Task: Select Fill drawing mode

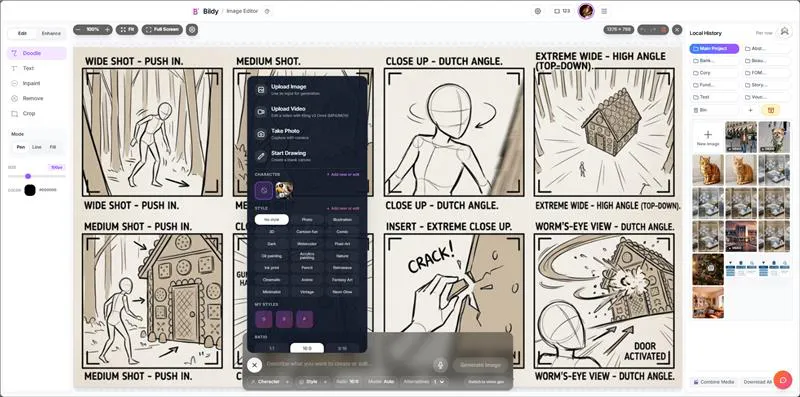Action: tap(53, 147)
